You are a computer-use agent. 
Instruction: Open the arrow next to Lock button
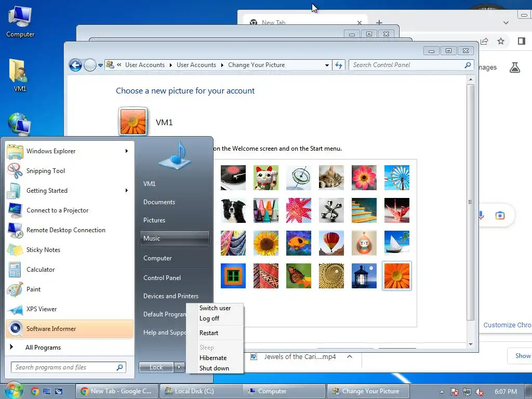pyautogui.click(x=179, y=367)
